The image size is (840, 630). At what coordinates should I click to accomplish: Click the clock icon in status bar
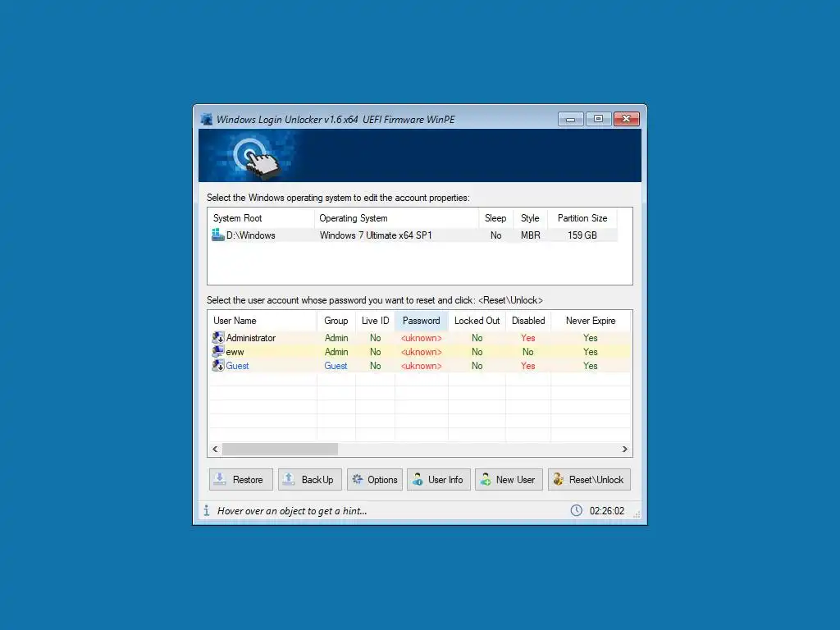[577, 510]
